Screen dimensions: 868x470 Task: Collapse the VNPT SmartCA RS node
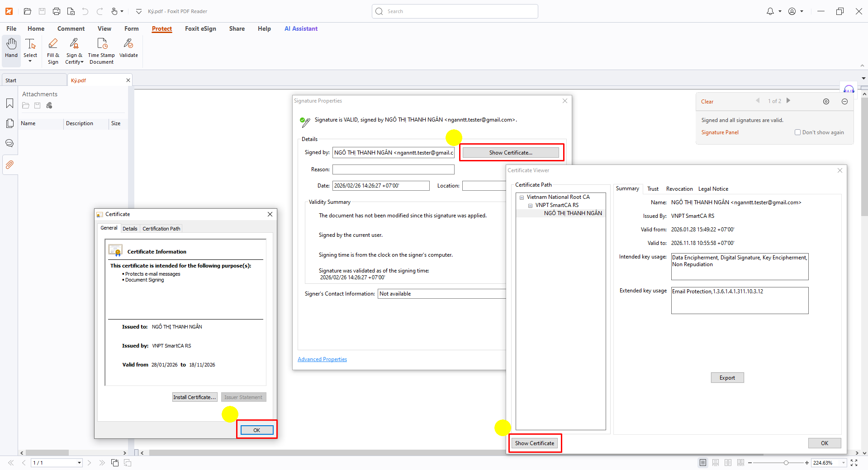pos(530,206)
